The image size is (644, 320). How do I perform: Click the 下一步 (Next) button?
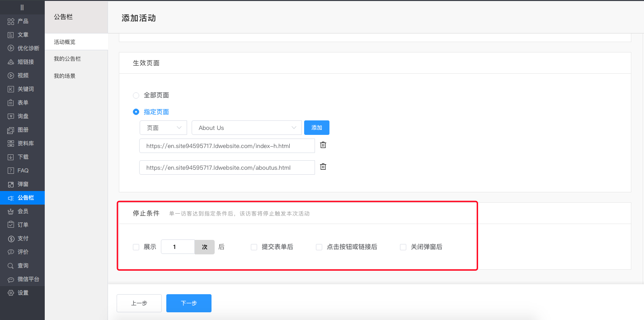coord(188,303)
